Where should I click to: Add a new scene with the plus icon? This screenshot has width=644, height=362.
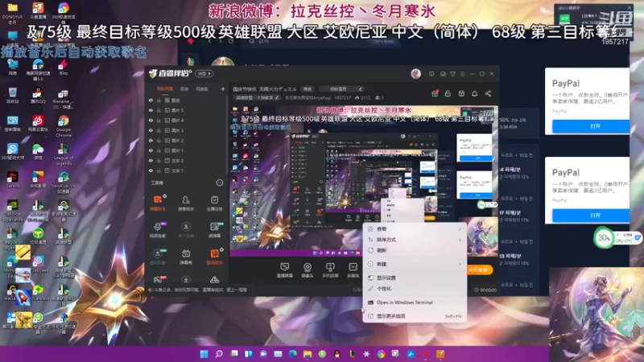(x=223, y=88)
